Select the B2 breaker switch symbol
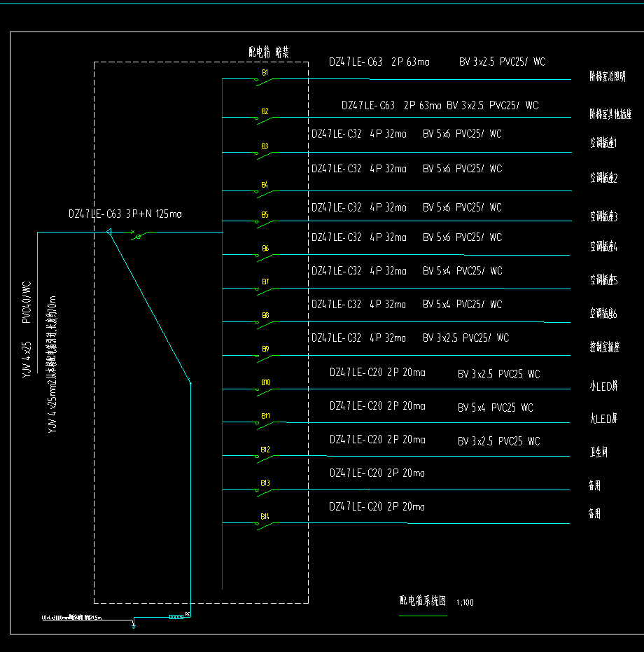 [264, 120]
